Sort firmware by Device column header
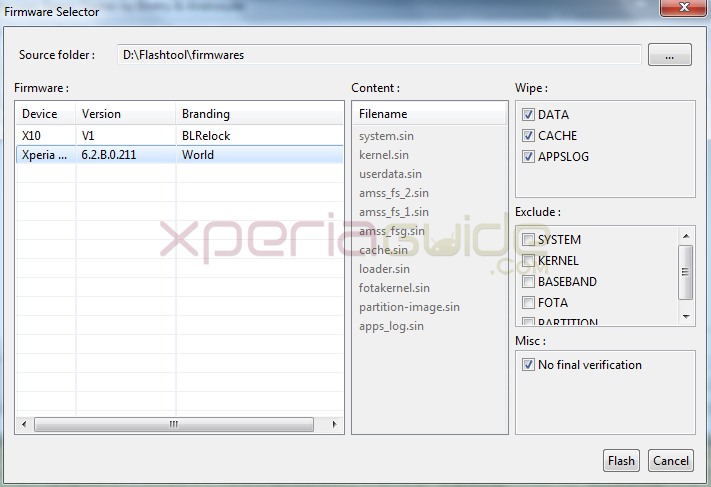 (46, 114)
